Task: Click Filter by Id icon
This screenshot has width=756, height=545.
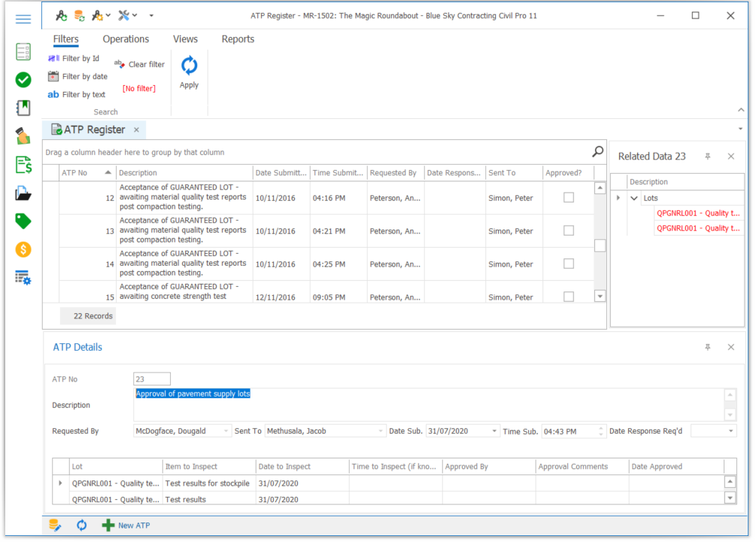Action: (53, 59)
